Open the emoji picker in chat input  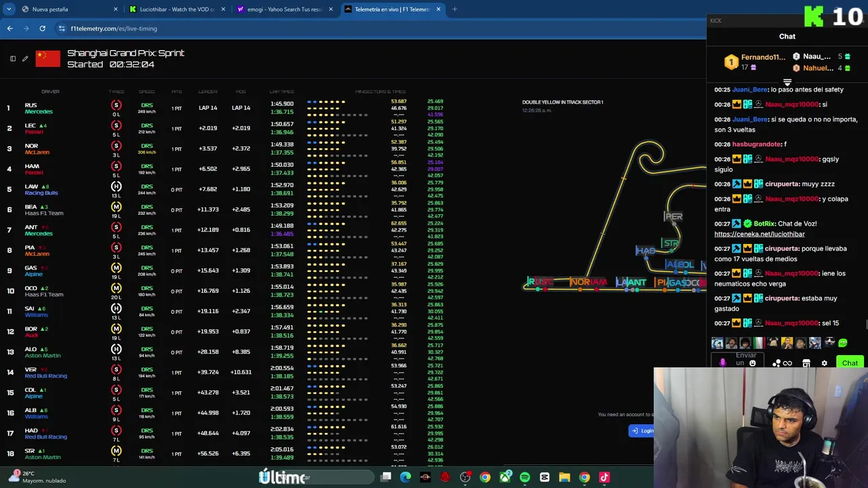click(752, 363)
